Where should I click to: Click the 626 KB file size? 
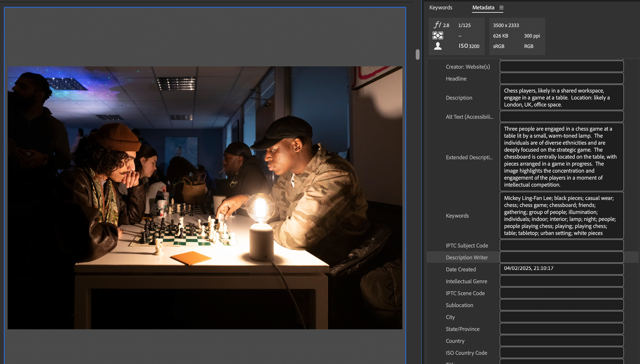click(500, 36)
